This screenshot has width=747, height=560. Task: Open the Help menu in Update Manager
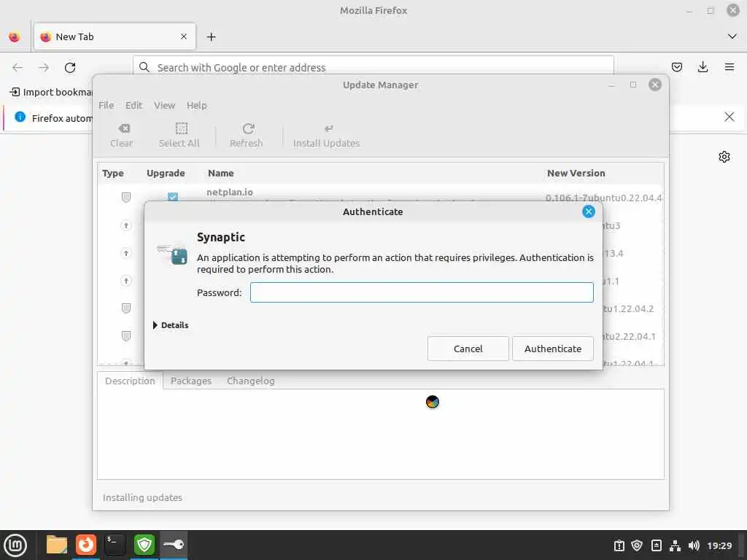[197, 105]
